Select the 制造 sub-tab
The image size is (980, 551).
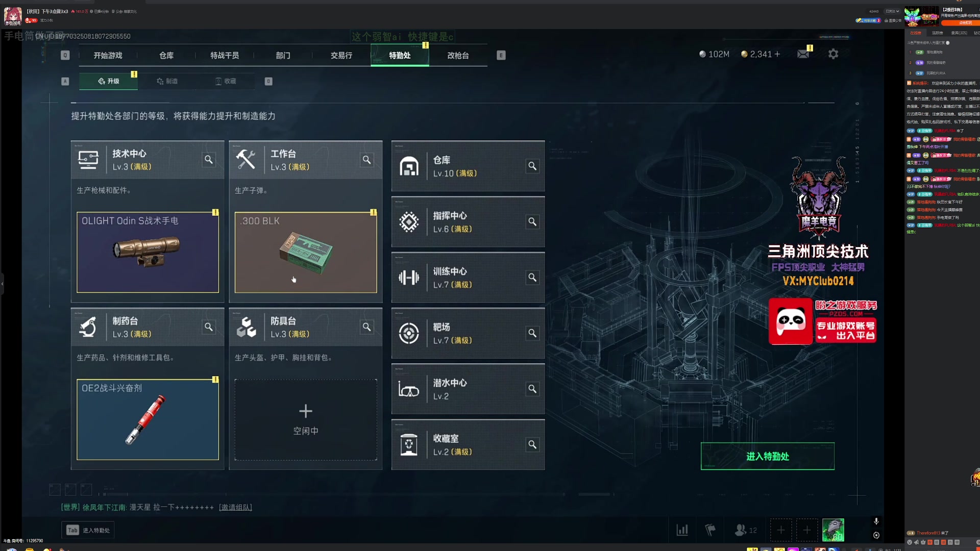(x=167, y=81)
